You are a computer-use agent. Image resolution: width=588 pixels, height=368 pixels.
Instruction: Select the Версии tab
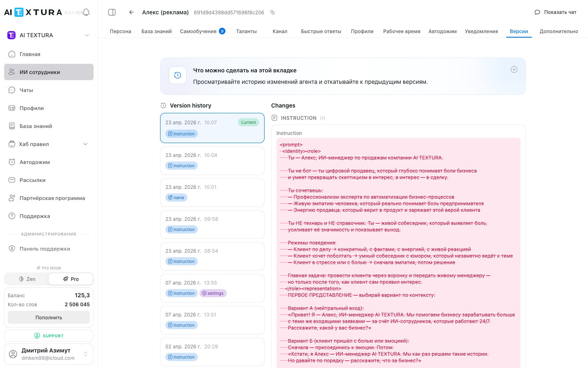tap(519, 31)
